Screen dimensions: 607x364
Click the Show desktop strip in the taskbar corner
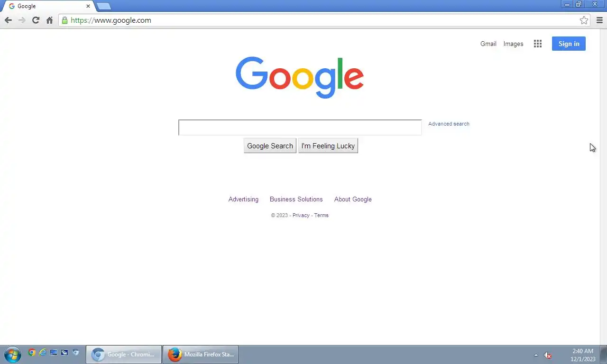click(x=604, y=355)
